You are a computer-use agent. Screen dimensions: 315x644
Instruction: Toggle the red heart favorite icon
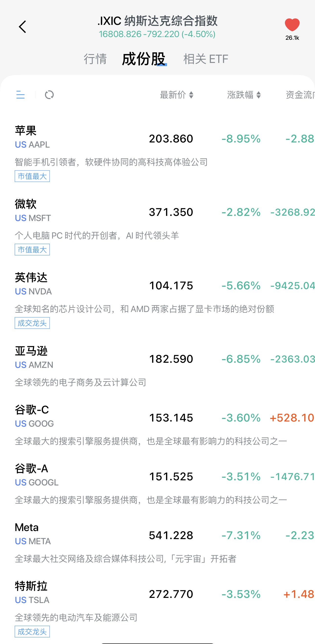(292, 25)
